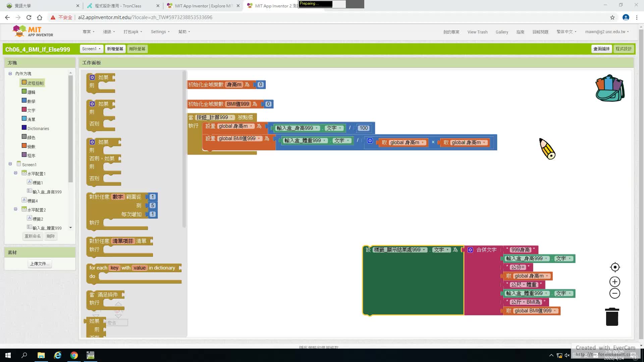Select 輸入盒_身高999 in component tree
The height and width of the screenshot is (362, 644).
pos(44,192)
